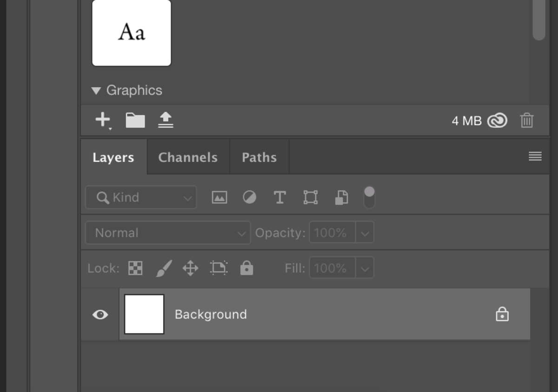Filter smart objects using page icon

pyautogui.click(x=341, y=197)
